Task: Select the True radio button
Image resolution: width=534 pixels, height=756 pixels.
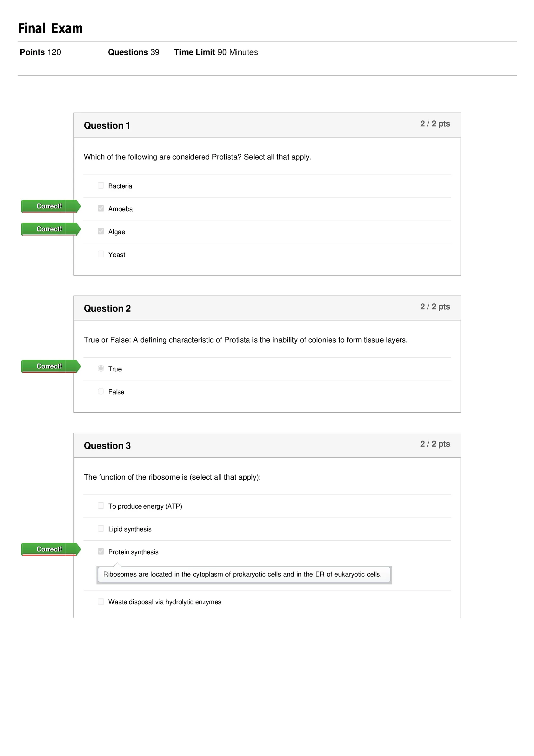Action: point(101,368)
